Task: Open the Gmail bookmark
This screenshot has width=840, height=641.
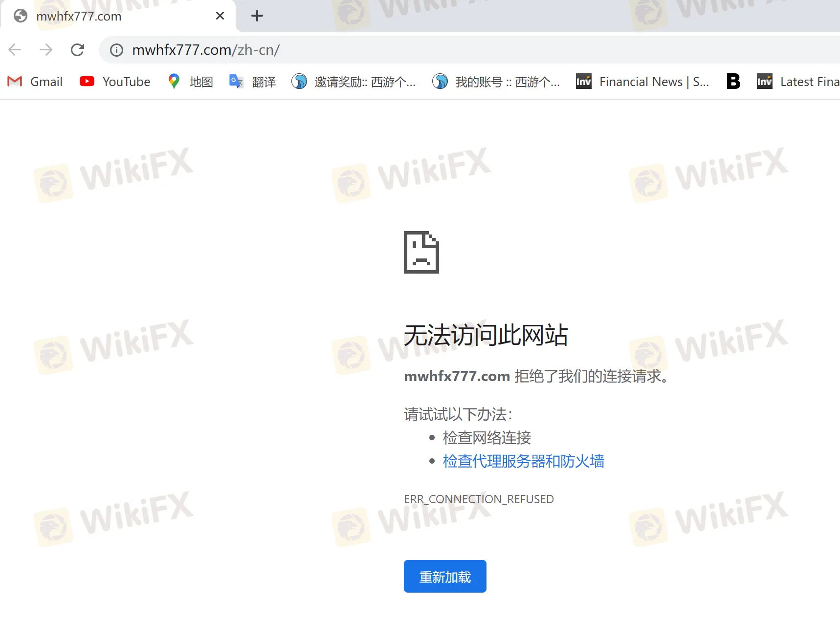Action: 35,82
